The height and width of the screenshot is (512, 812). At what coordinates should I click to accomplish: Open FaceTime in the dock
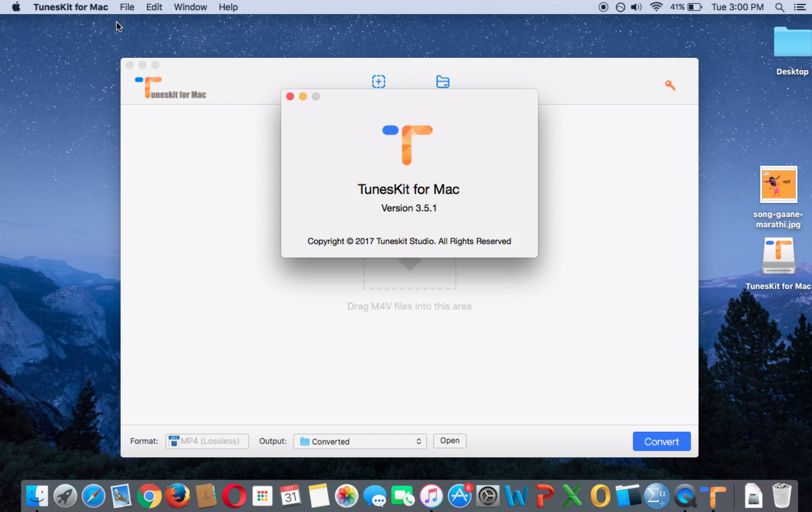point(403,496)
